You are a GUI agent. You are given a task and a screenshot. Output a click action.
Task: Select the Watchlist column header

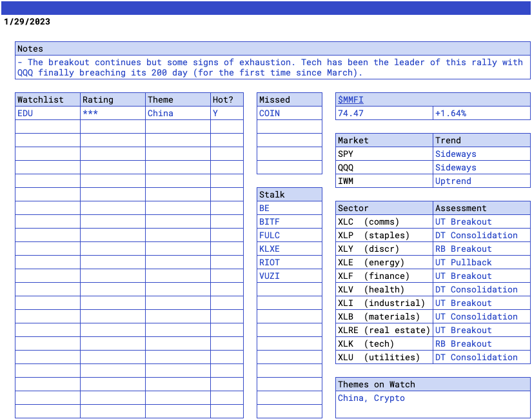pos(48,99)
